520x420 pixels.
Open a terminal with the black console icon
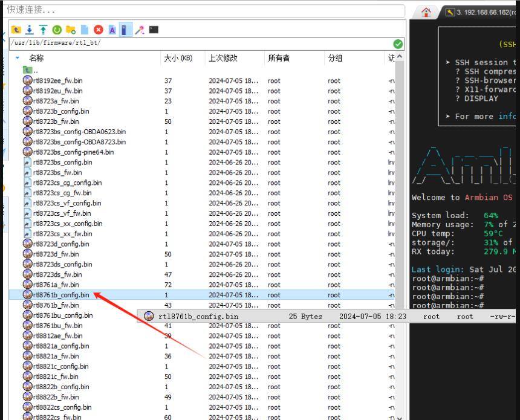tap(154, 30)
